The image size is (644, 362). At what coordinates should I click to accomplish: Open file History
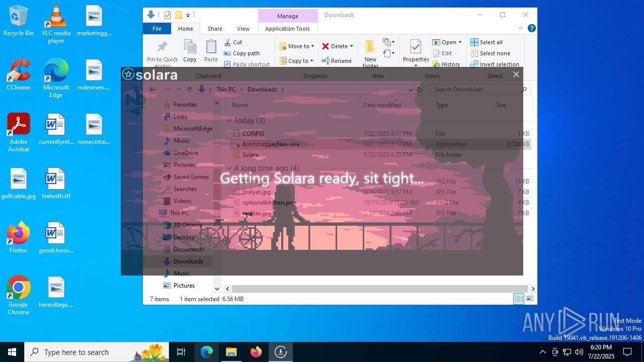pyautogui.click(x=446, y=64)
